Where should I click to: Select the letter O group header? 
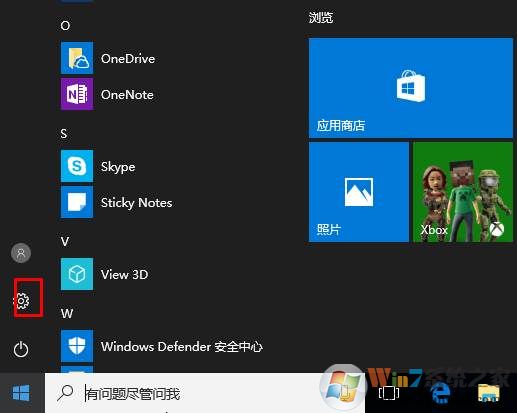pyautogui.click(x=65, y=26)
